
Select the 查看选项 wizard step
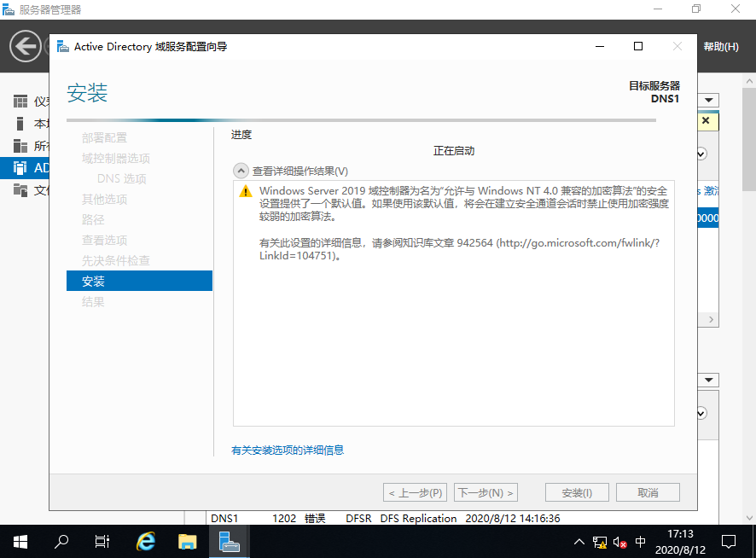(104, 240)
